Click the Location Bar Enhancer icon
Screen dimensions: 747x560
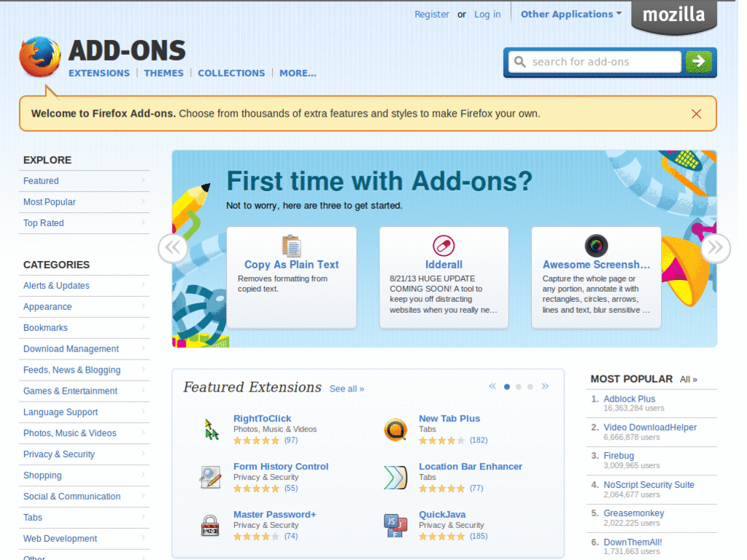(x=395, y=478)
